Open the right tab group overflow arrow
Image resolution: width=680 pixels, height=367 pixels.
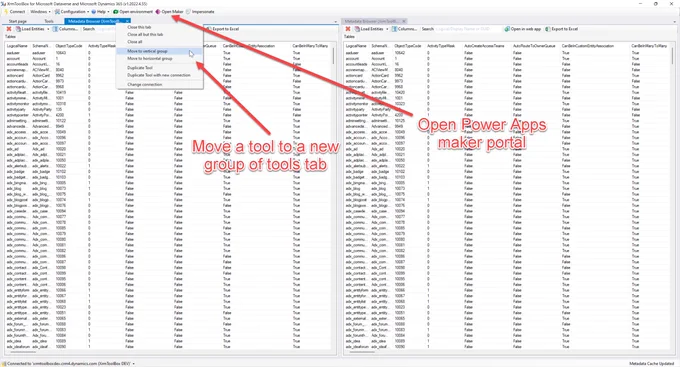point(674,21)
